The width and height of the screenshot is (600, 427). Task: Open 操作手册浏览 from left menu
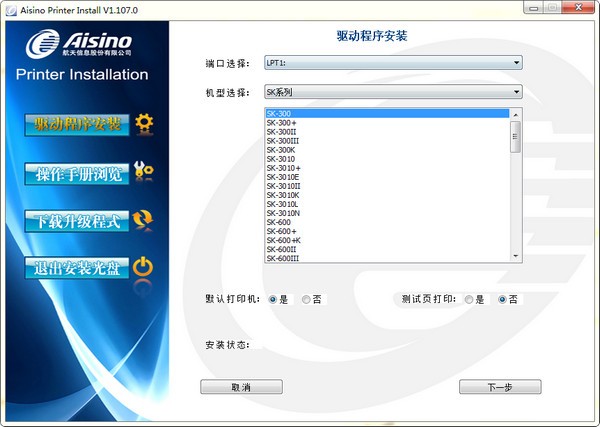click(77, 174)
